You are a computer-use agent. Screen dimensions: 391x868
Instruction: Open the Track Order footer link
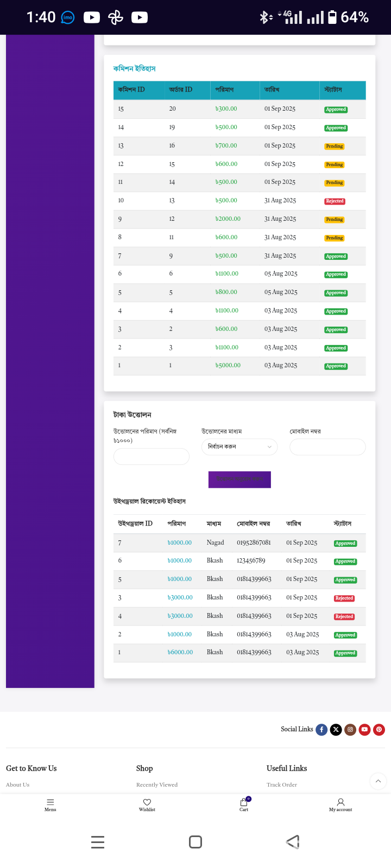[x=282, y=784]
